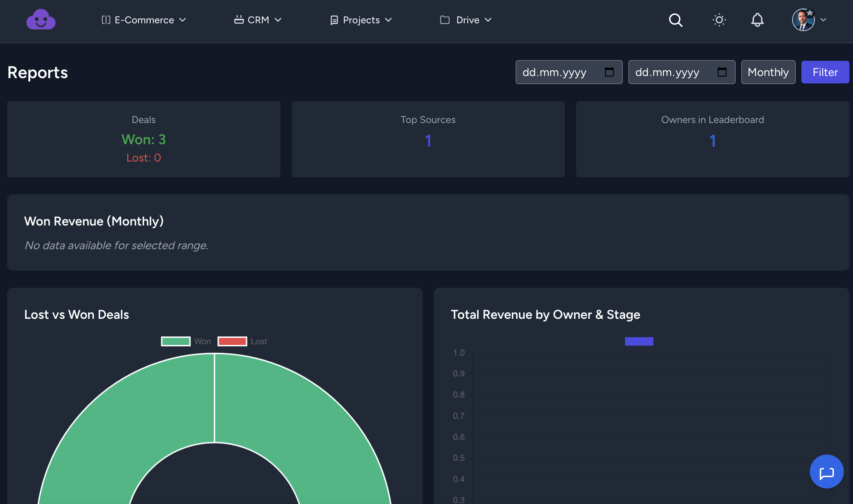Toggle light/dark theme sun icon
Screen dimensions: 853x504
(x=719, y=20)
